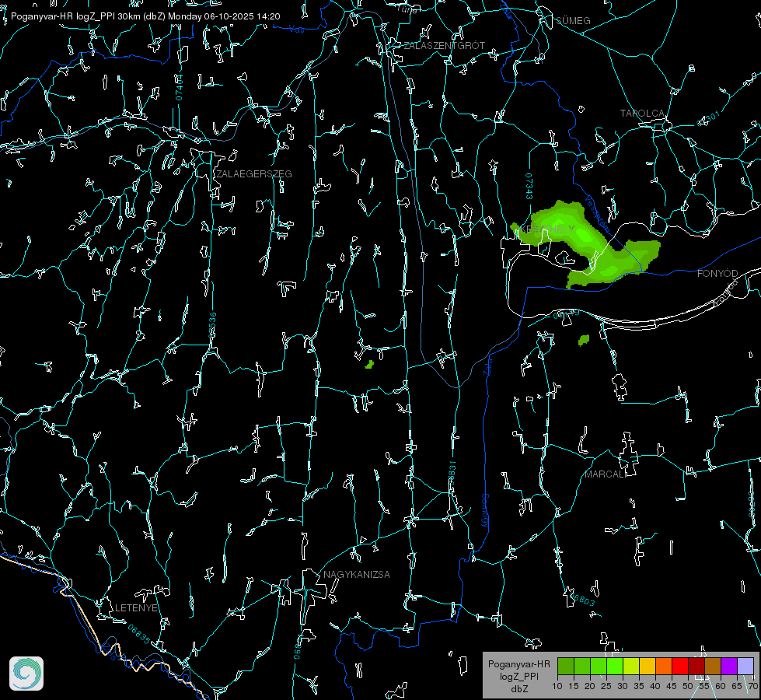Click the Poganyvar-HR radar title text
This screenshot has height=700, width=761.
pyautogui.click(x=145, y=16)
